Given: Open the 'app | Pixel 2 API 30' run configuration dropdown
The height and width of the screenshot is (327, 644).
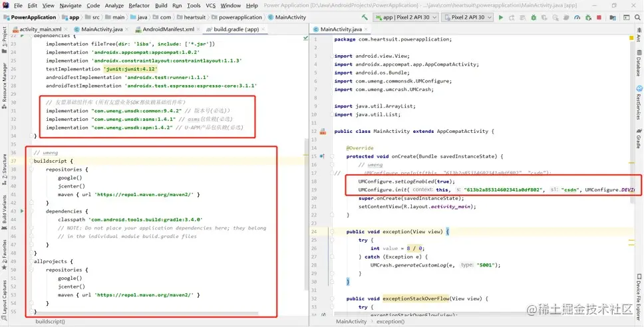Looking at the screenshot, I should pos(405,17).
